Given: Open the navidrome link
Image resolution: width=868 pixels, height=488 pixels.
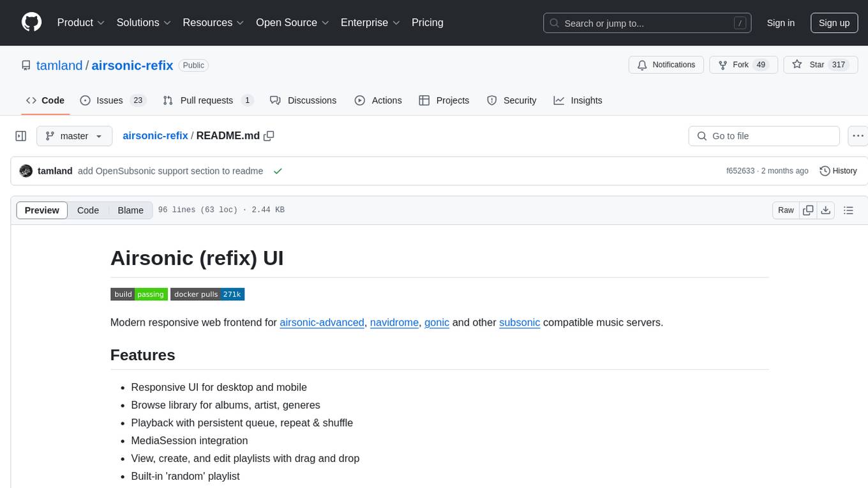Looking at the screenshot, I should coord(394,323).
